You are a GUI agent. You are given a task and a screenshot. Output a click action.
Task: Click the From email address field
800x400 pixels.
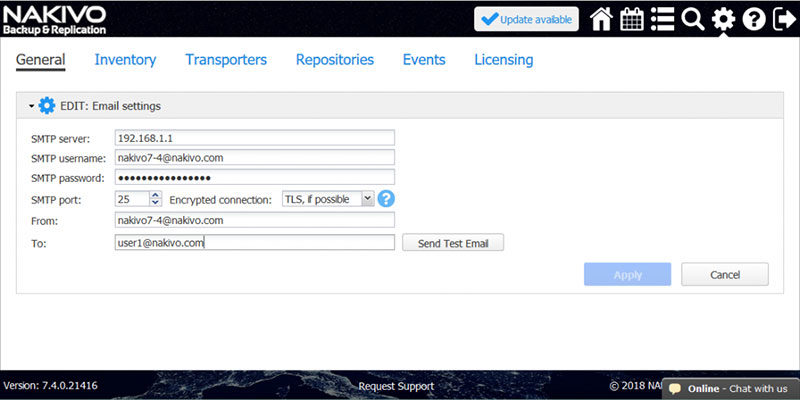(255, 220)
